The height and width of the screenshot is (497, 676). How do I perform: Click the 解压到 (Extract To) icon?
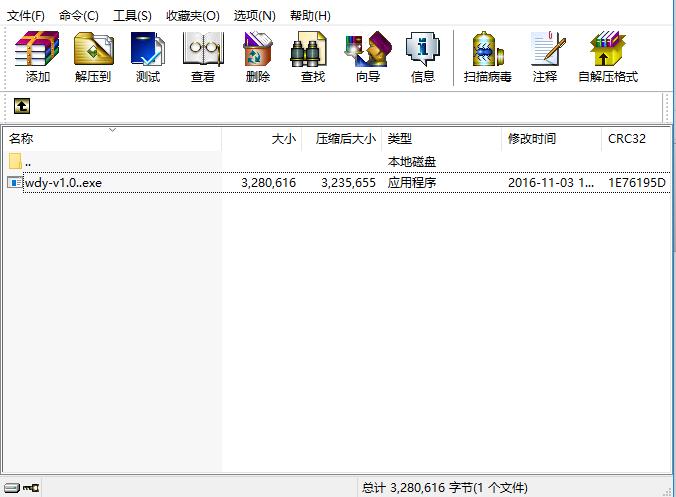[x=93, y=57]
